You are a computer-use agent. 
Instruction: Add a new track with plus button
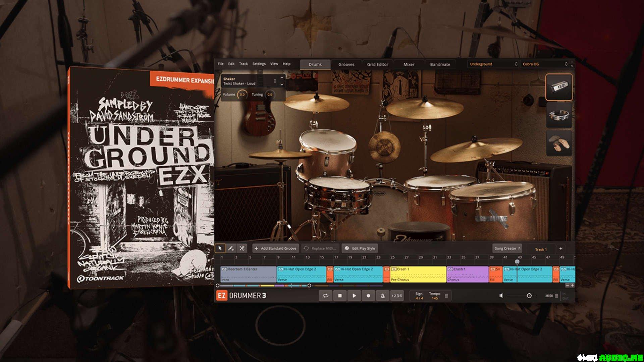(x=560, y=248)
